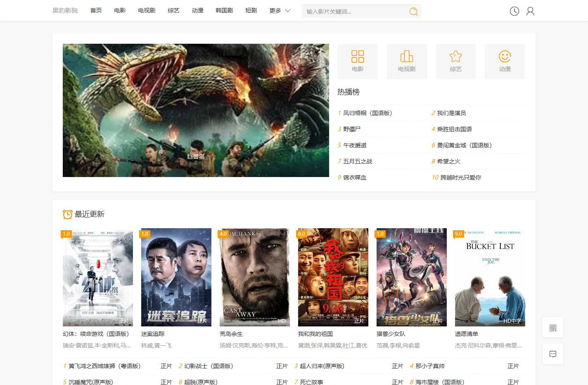Open hot list item 锦衣喋血
This screenshot has width=588, height=385.
point(355,177)
